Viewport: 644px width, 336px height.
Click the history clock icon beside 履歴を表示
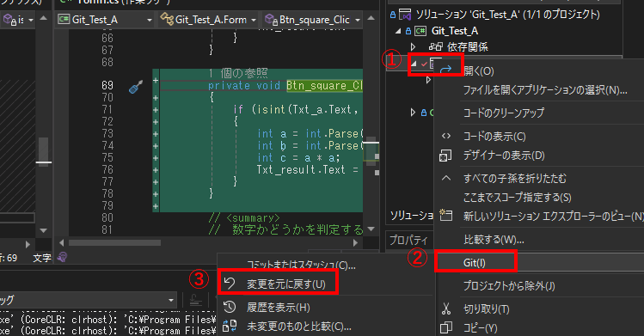click(230, 307)
